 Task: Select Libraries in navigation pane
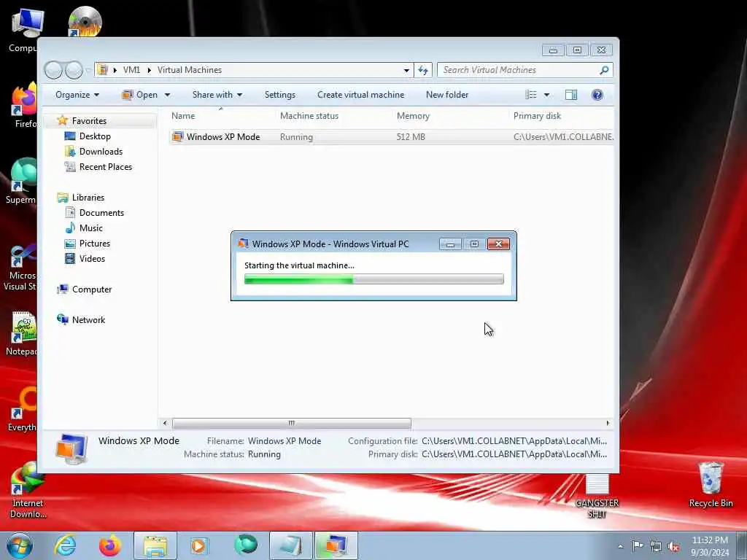88,197
